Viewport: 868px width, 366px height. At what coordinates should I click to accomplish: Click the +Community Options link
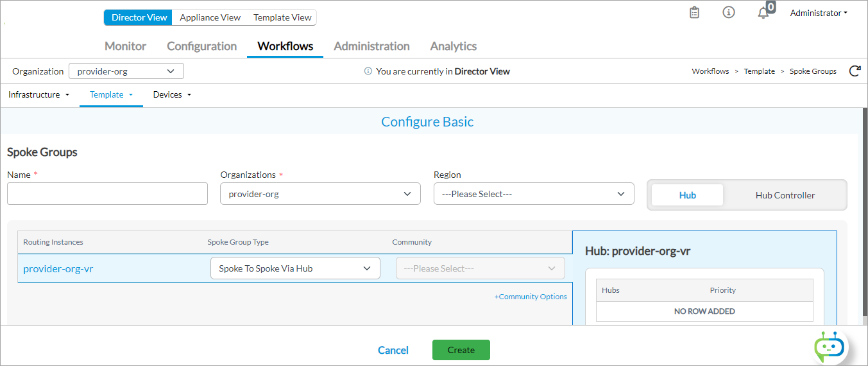[530, 297]
